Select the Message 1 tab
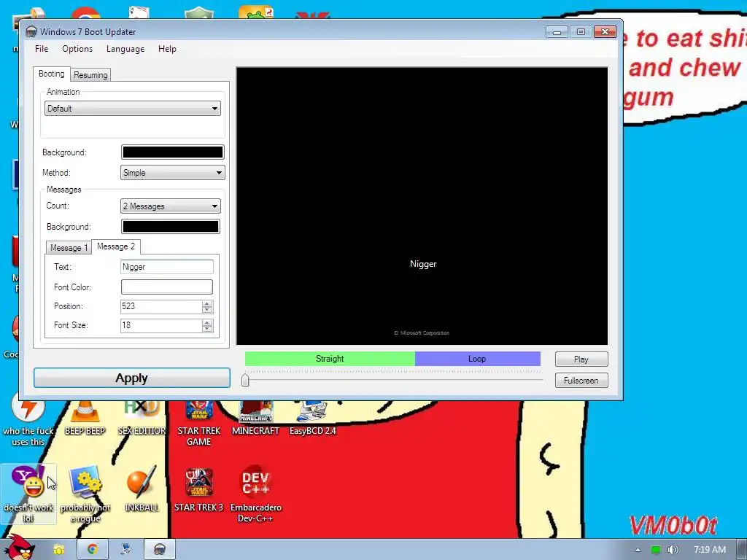This screenshot has height=560, width=747. coord(69,248)
